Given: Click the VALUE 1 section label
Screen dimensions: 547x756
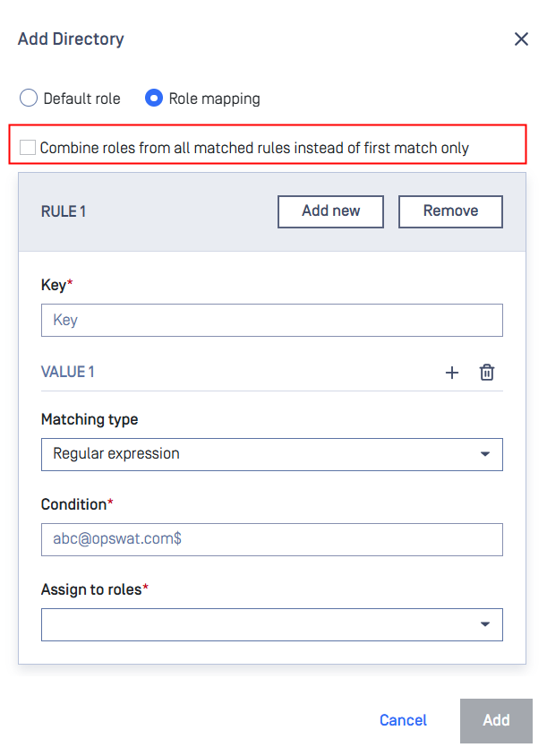Looking at the screenshot, I should click(68, 372).
